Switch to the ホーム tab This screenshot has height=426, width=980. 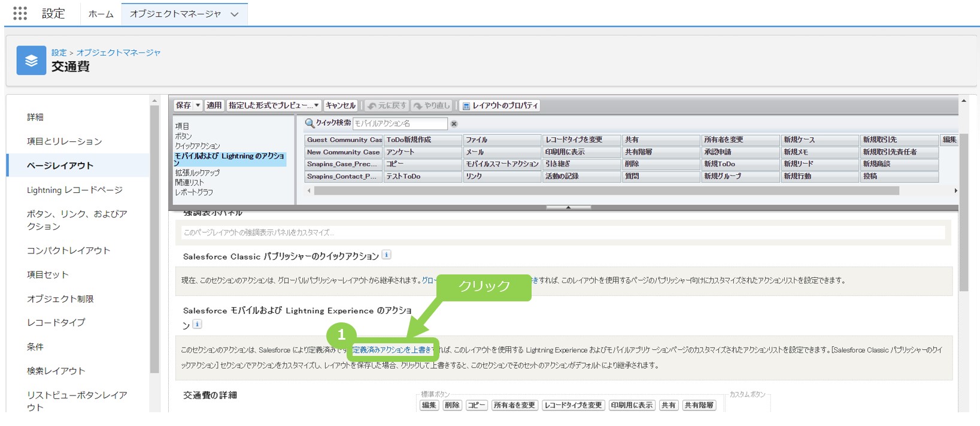point(101,14)
